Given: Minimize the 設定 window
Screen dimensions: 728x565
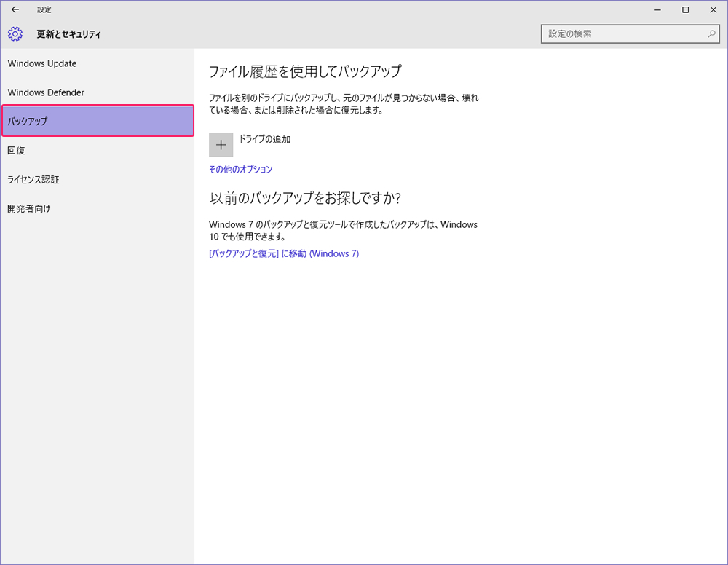Looking at the screenshot, I should click(x=657, y=9).
